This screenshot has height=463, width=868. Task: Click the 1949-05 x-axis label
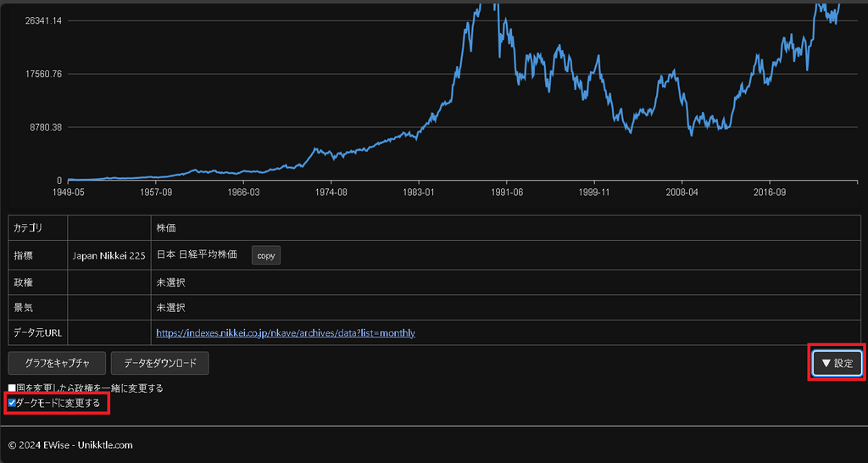click(x=68, y=192)
